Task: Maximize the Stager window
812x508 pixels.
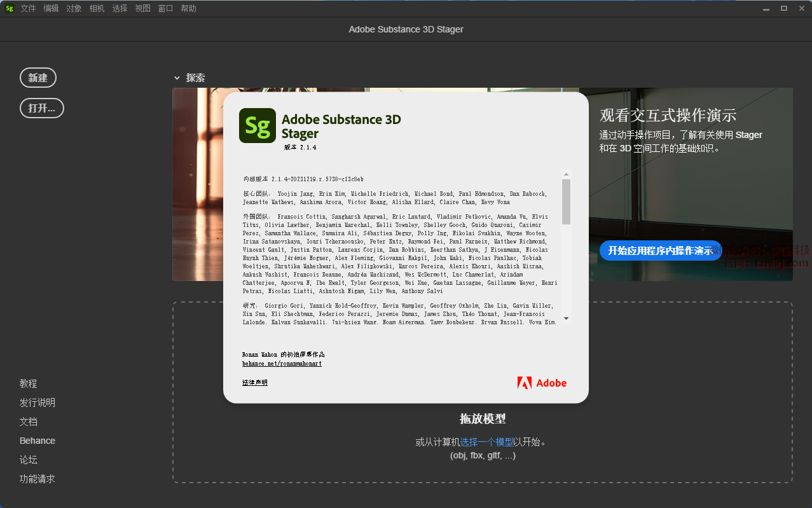Action: 784,8
